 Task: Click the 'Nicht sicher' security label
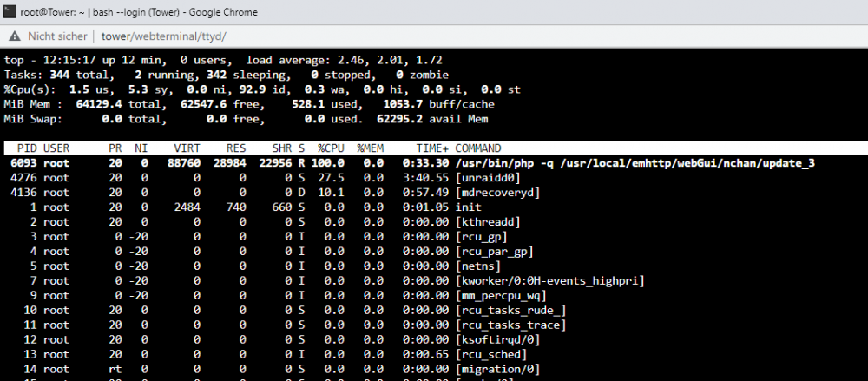(x=57, y=36)
